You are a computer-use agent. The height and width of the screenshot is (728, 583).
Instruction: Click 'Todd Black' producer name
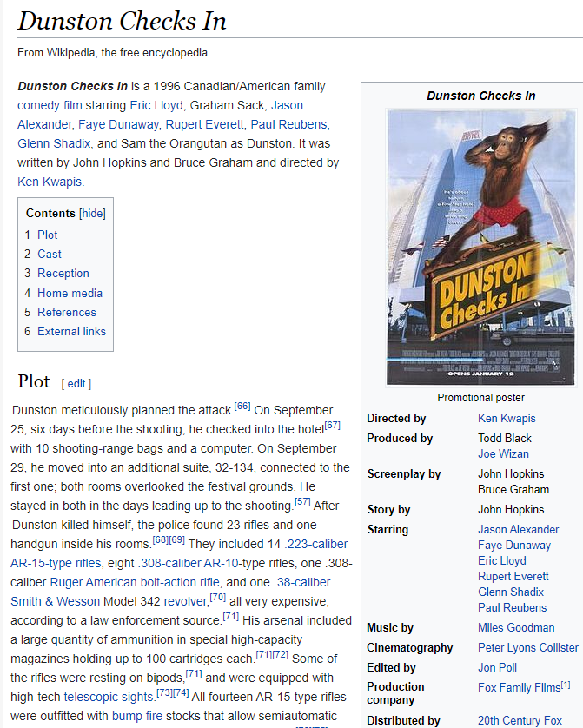[505, 439]
